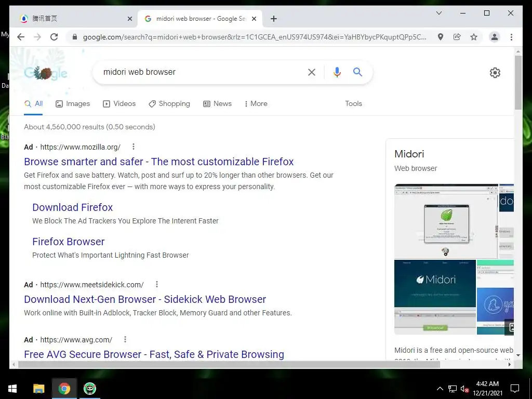Open the notification center icon
The width and height of the screenshot is (532, 399).
click(x=515, y=389)
